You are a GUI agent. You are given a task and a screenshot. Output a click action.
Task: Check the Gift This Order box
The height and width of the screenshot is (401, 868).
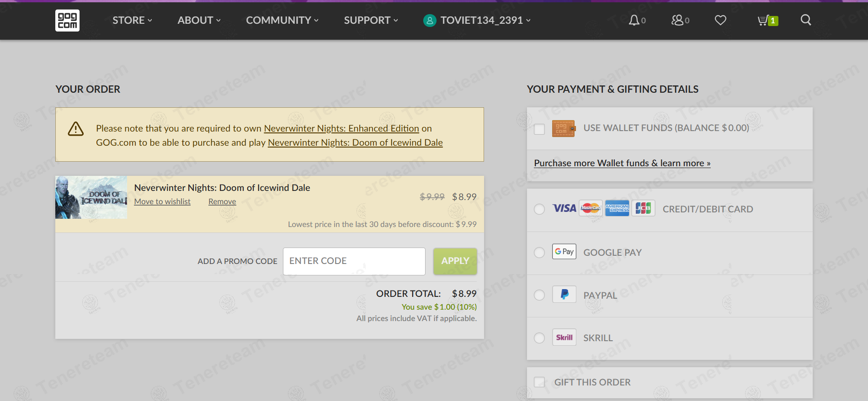[x=539, y=382]
